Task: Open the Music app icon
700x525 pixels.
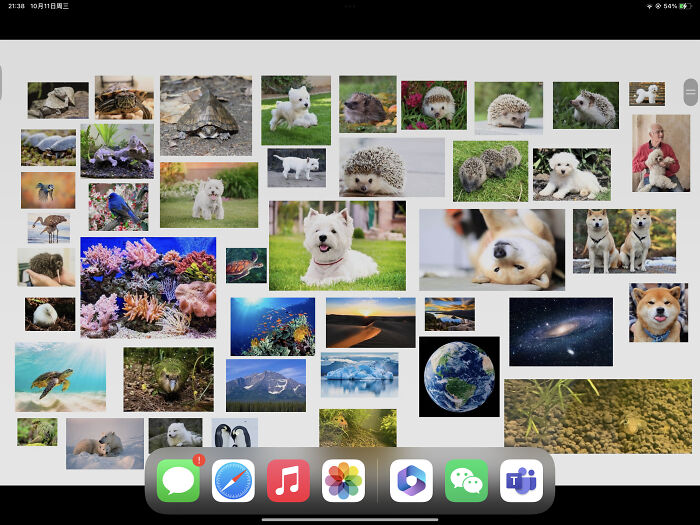Action: click(x=288, y=481)
